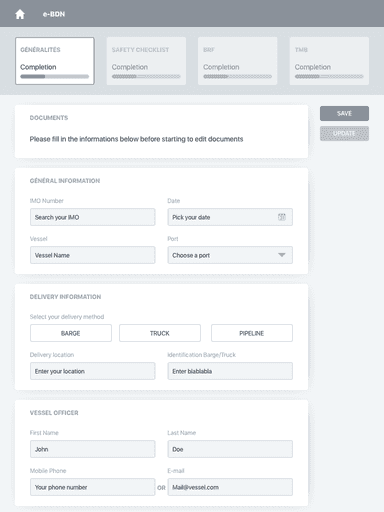Select PIPELINE delivery method
This screenshot has height=512, width=384.
[x=252, y=333]
